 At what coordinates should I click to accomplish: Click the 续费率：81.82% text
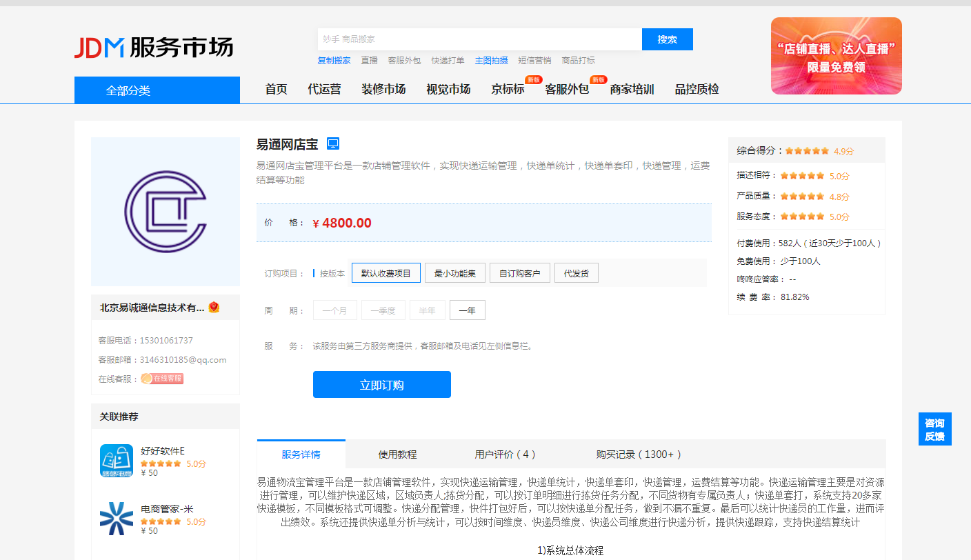pyautogui.click(x=773, y=297)
